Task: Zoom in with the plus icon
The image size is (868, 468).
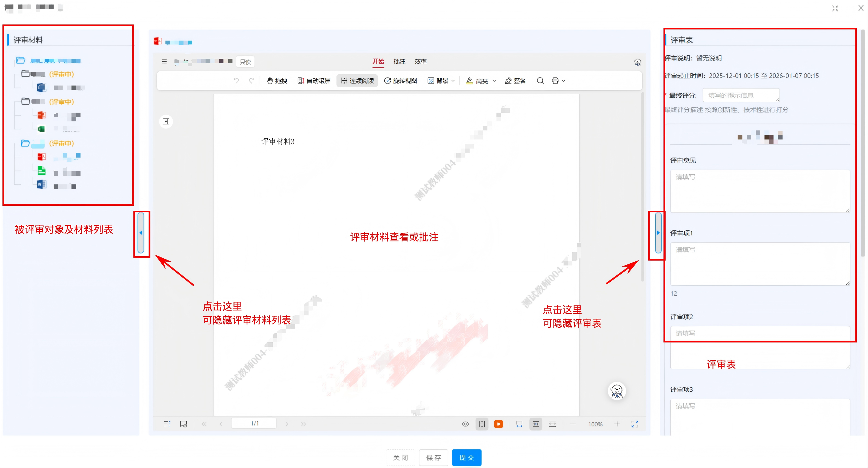Action: (617, 424)
